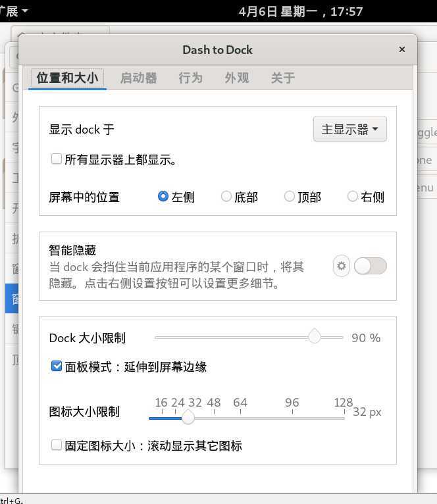The height and width of the screenshot is (504, 437).
Task: Click the Dock 大小限制 slider handle
Action: tap(314, 336)
